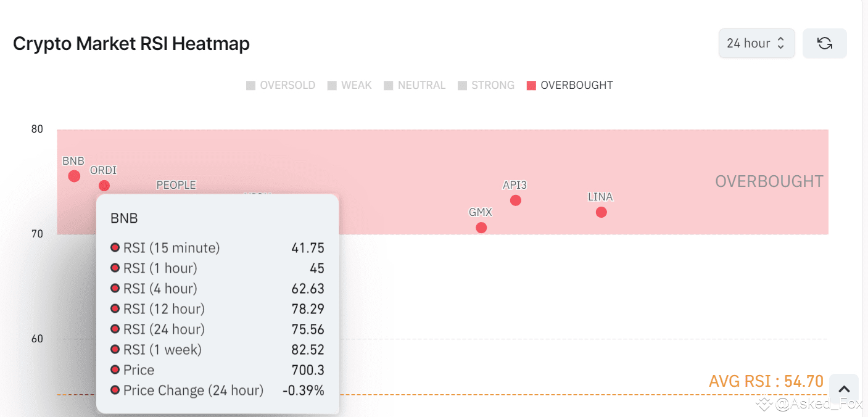The image size is (868, 417).
Task: Select the GMX data point dot
Action: tap(482, 228)
